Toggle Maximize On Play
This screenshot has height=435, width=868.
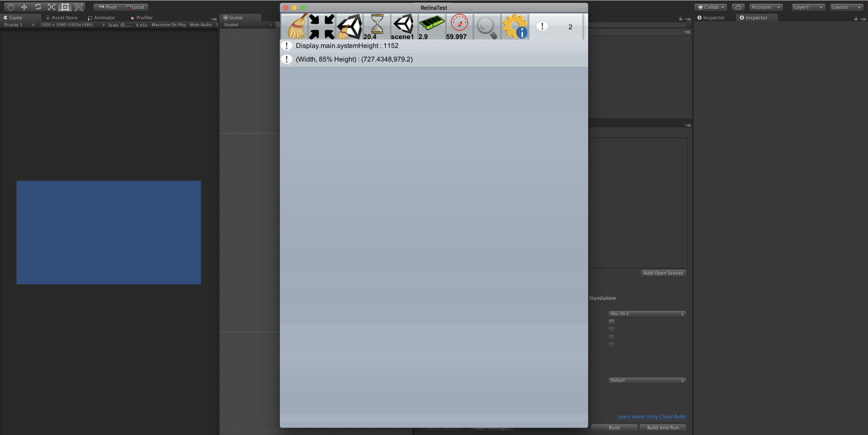[x=168, y=24]
